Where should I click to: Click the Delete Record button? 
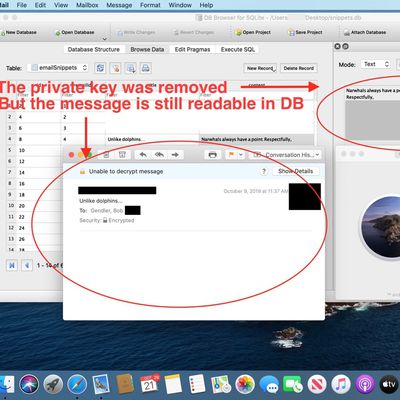pyautogui.click(x=299, y=68)
